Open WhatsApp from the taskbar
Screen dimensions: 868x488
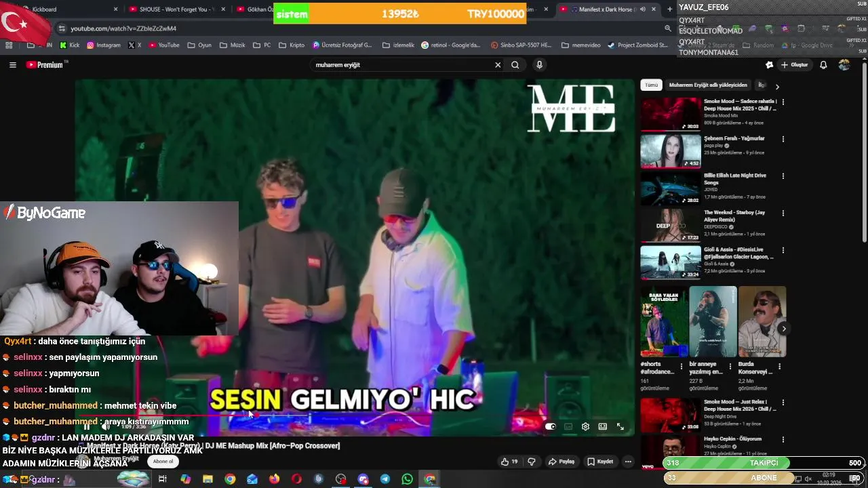(x=407, y=479)
